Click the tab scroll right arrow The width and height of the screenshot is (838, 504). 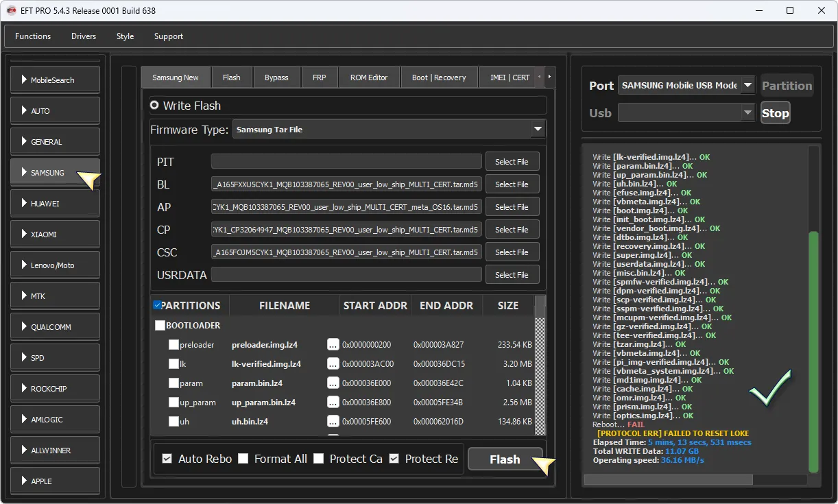coord(549,77)
